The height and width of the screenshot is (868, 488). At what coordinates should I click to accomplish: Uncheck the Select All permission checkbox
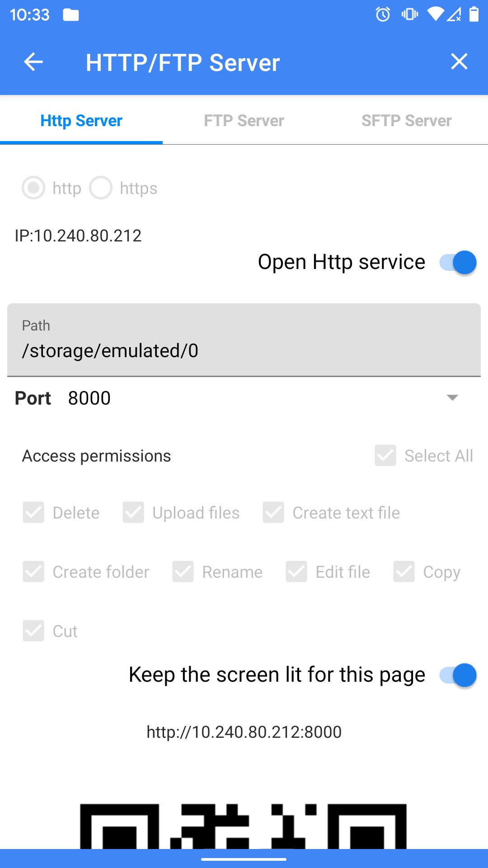coord(385,456)
